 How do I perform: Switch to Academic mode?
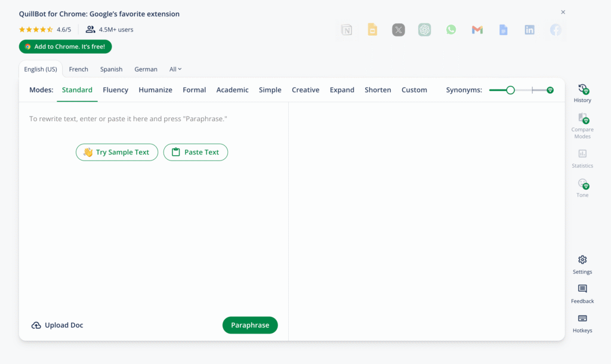tap(232, 90)
